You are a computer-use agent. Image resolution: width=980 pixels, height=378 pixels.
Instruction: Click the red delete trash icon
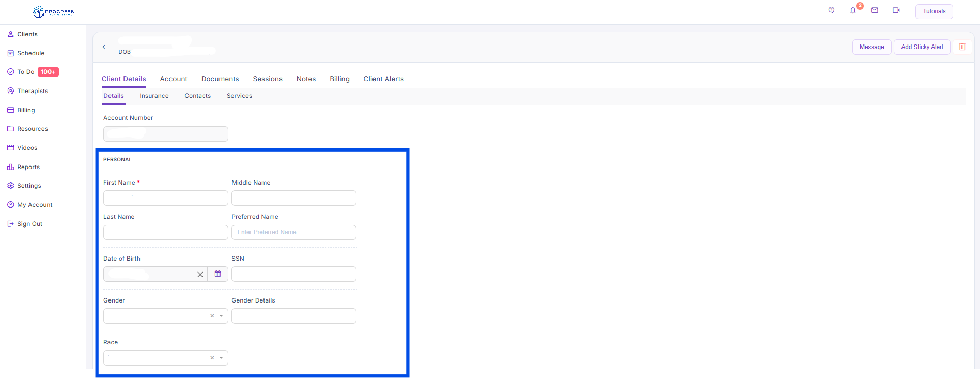[x=962, y=47]
